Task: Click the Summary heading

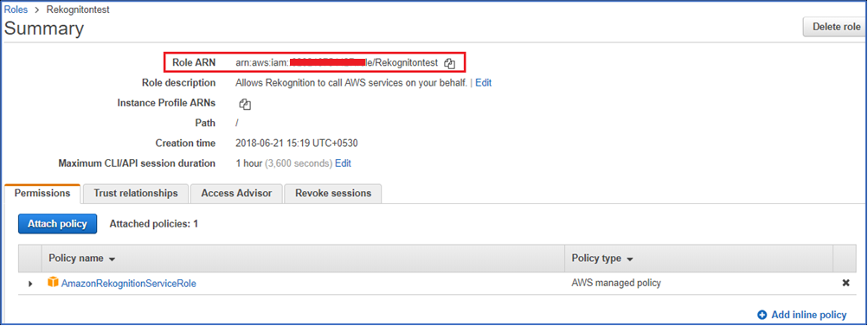Action: click(44, 29)
